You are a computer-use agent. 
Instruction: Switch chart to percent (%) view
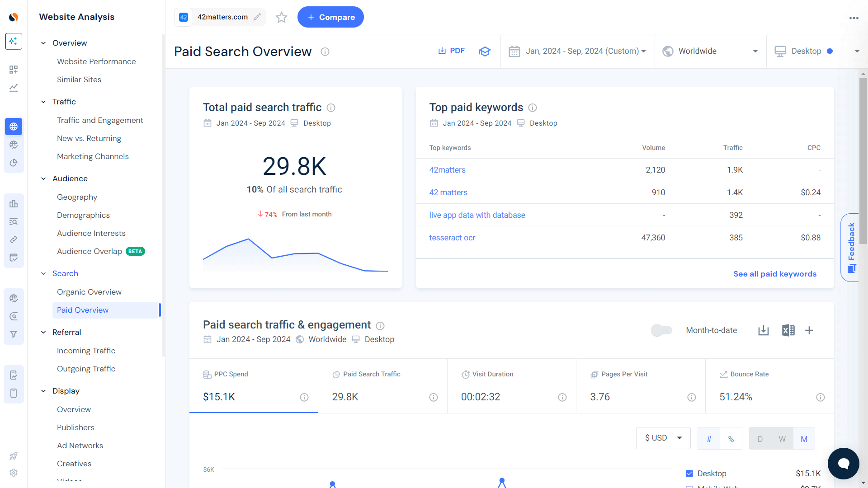coord(731,439)
